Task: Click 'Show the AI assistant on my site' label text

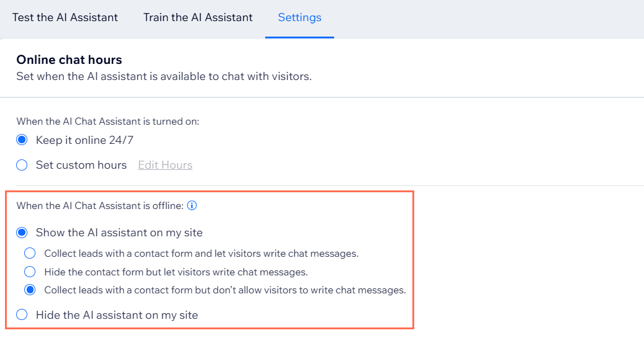Action: coord(119,233)
